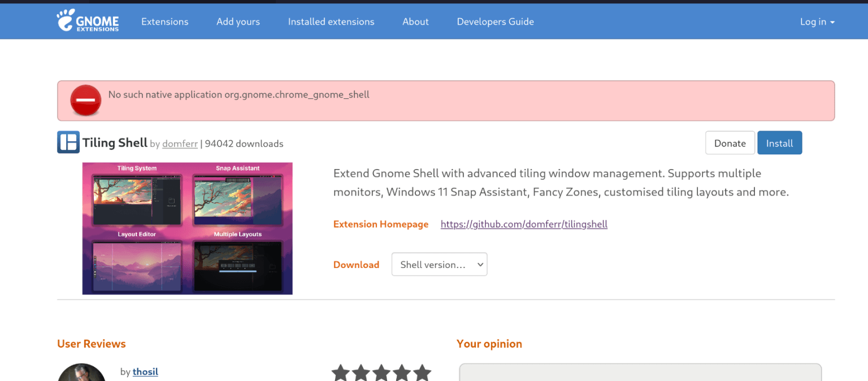Open reviewer thosil's profile link
868x381 pixels.
pyautogui.click(x=145, y=371)
